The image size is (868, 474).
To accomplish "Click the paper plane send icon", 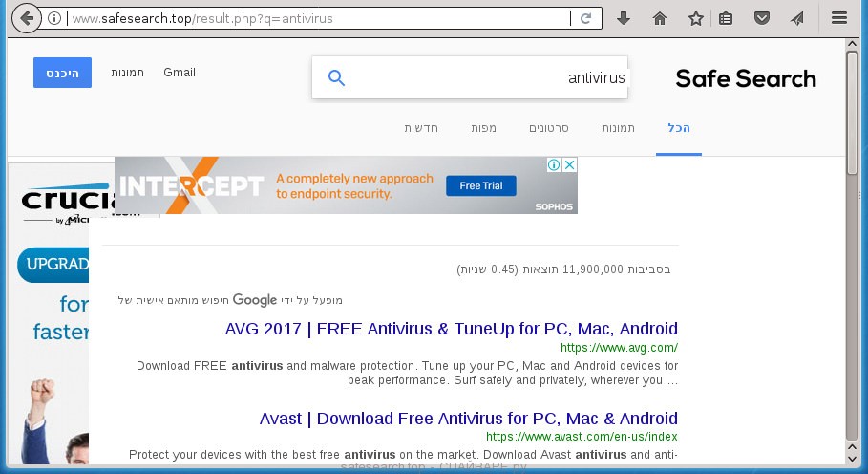I will point(797,19).
